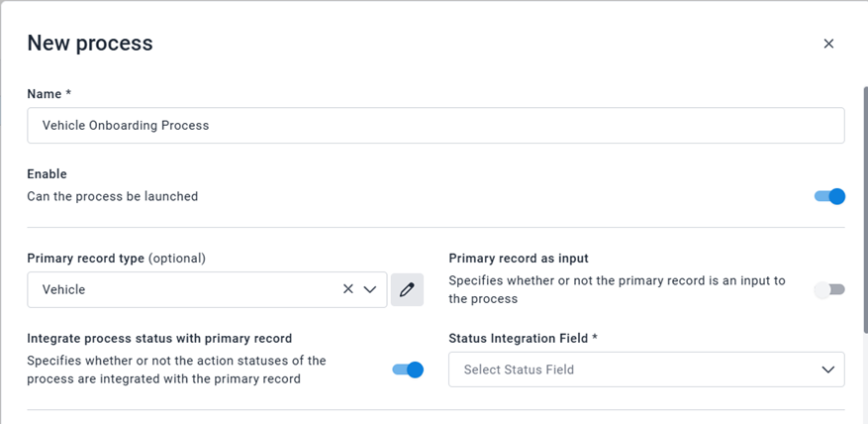Click the Enable setting label
The height and width of the screenshot is (424, 868).
pos(47,174)
